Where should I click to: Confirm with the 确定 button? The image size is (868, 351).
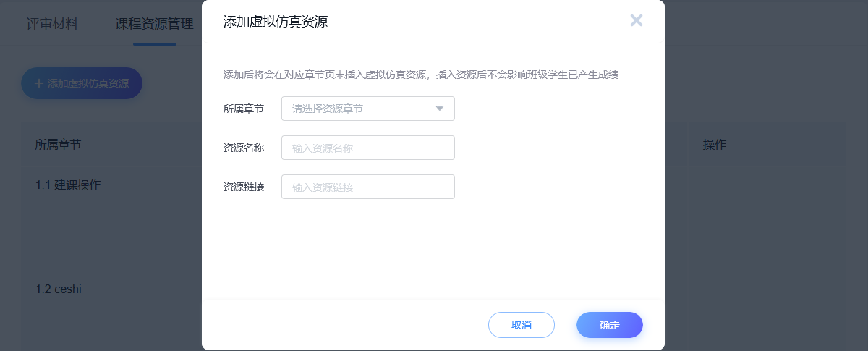pyautogui.click(x=609, y=325)
